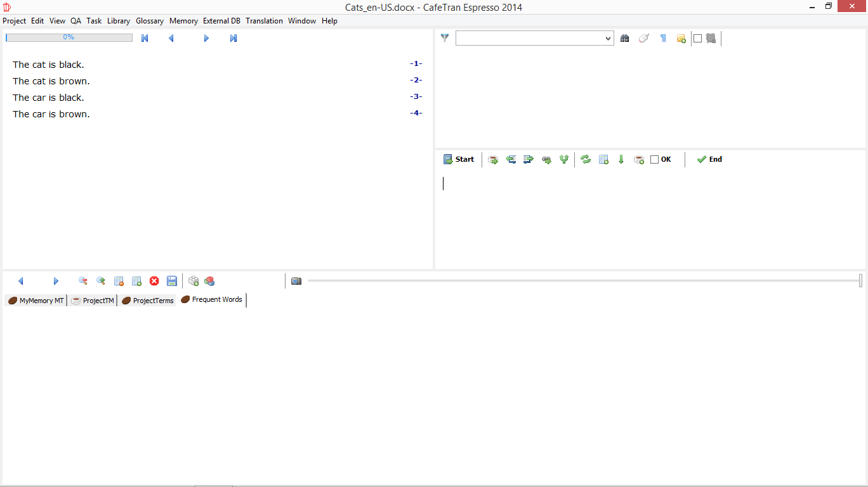The height and width of the screenshot is (487, 868).
Task: Toggle the checkbox beside the gray puzzle icon
Action: 698,38
